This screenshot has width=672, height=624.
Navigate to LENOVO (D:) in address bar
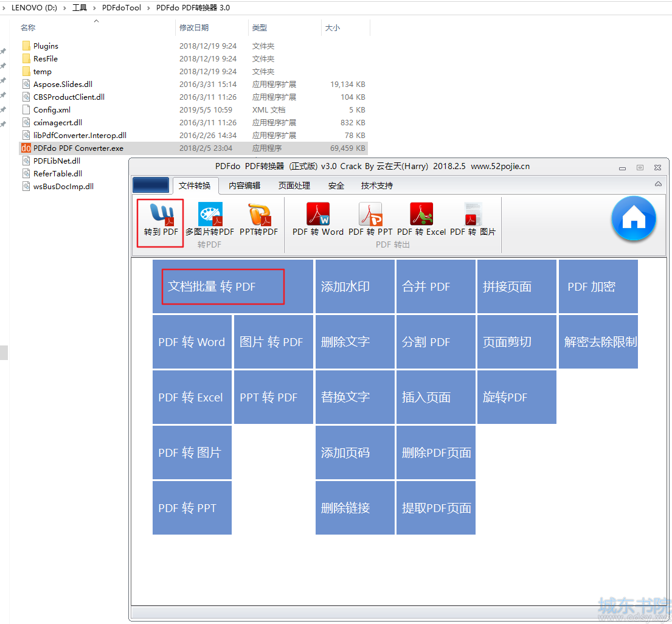point(34,8)
